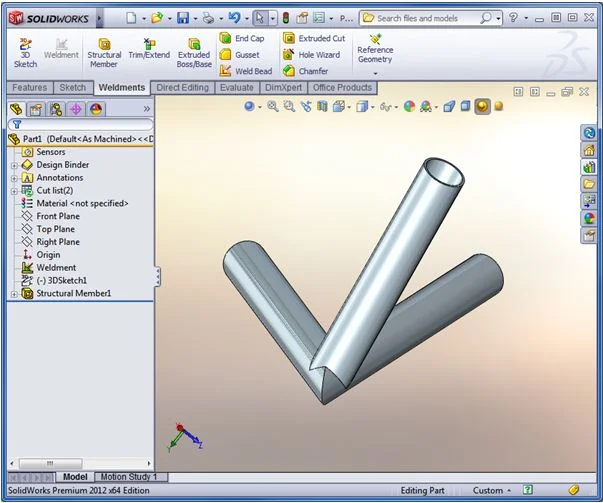Switch to Motion Study 1 tab
The width and height of the screenshot is (603, 503).
tap(129, 477)
